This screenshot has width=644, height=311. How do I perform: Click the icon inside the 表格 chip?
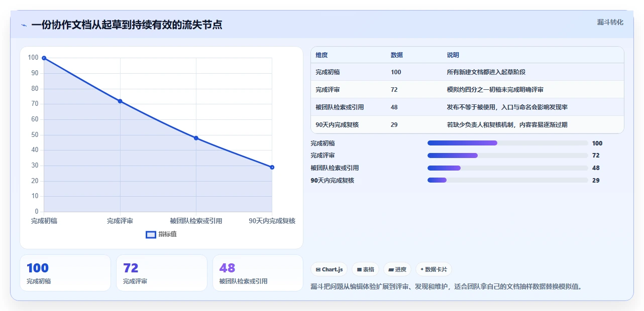pyautogui.click(x=360, y=270)
